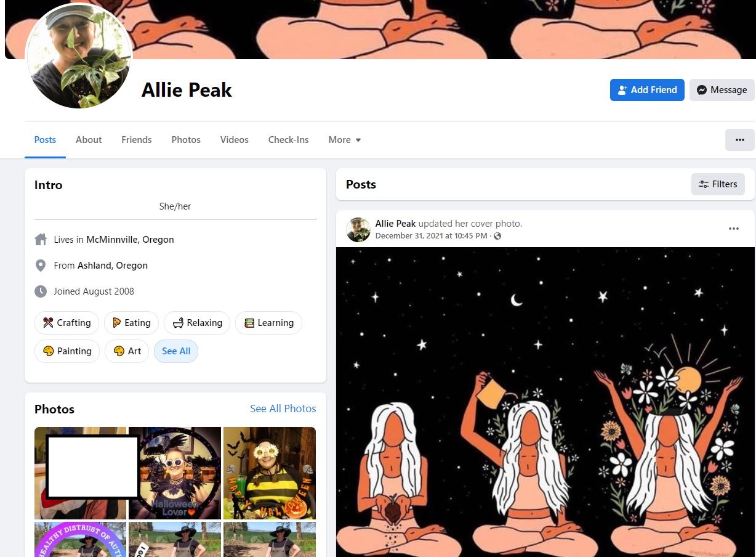
Task: Select the Crafting hobby chip
Action: click(x=66, y=323)
